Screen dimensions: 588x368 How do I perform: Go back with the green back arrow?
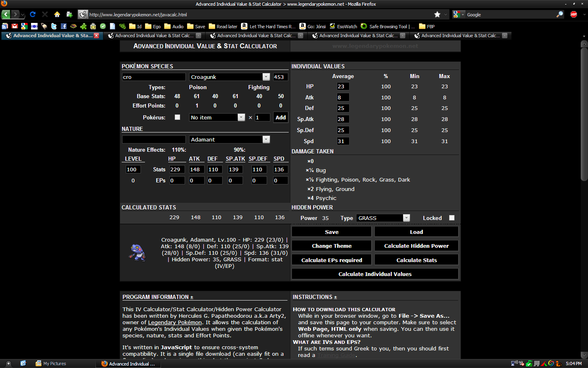pos(6,14)
